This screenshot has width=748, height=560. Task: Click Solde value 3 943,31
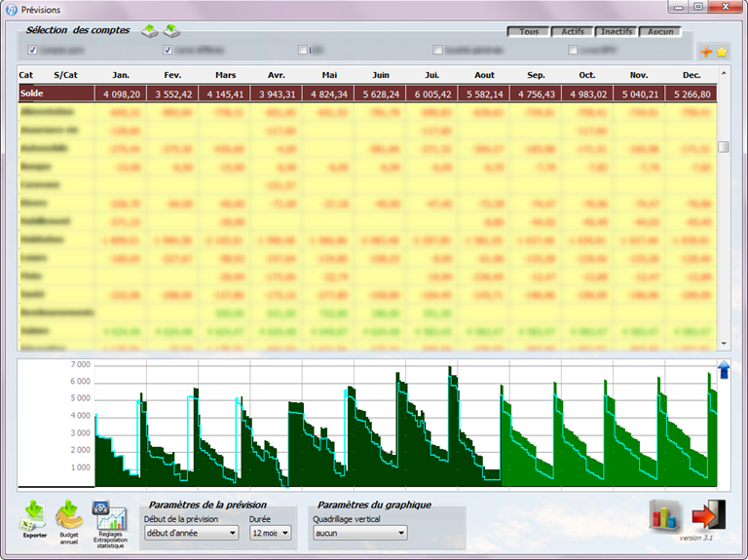coord(278,94)
